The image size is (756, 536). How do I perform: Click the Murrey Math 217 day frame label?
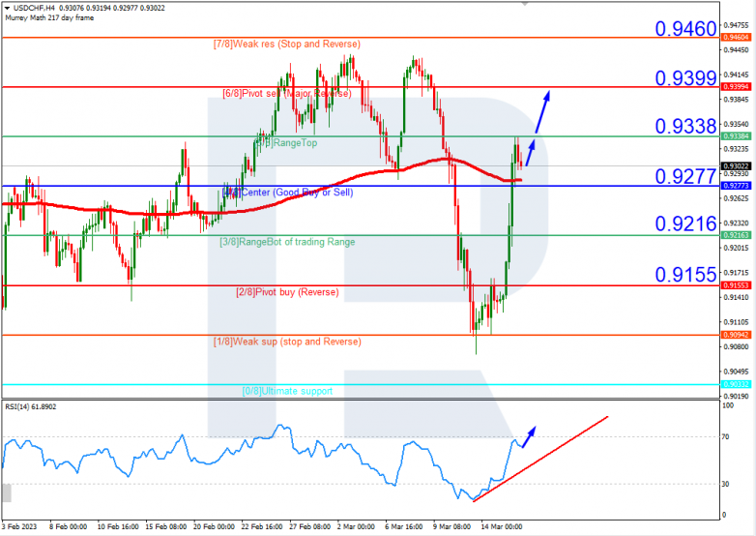[49, 17]
